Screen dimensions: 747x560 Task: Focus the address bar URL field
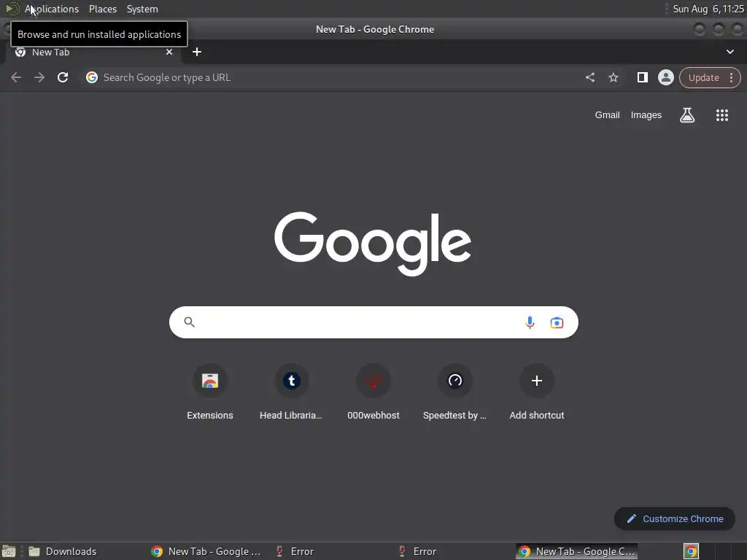333,77
